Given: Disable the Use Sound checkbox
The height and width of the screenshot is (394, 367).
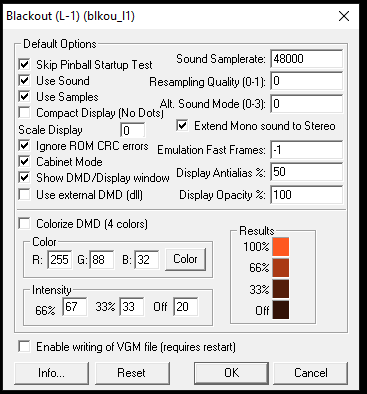Looking at the screenshot, I should pyautogui.click(x=24, y=80).
